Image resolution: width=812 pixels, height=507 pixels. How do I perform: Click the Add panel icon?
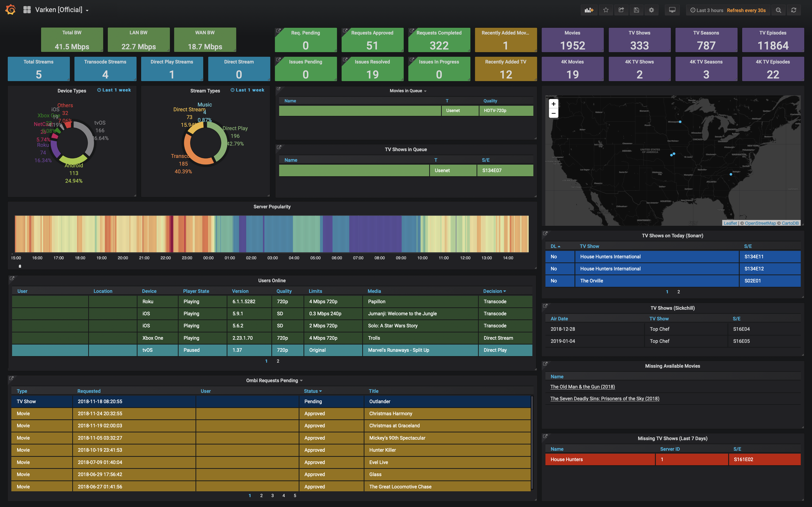click(589, 10)
